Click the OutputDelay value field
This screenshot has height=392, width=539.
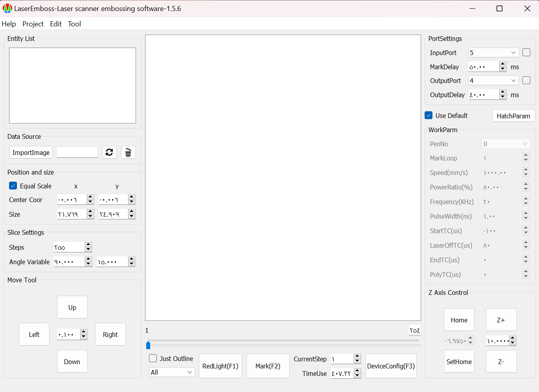click(484, 95)
